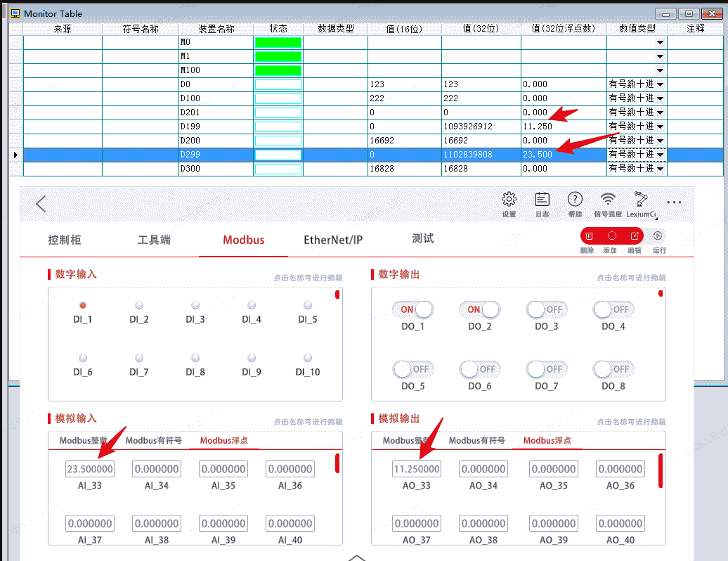
Task: Enable the DO_8 output toggle
Action: coord(613,369)
